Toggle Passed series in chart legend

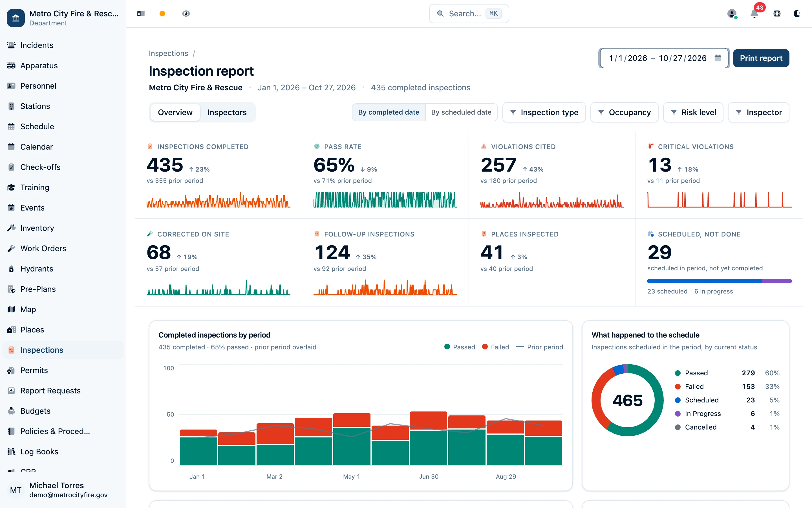click(459, 347)
